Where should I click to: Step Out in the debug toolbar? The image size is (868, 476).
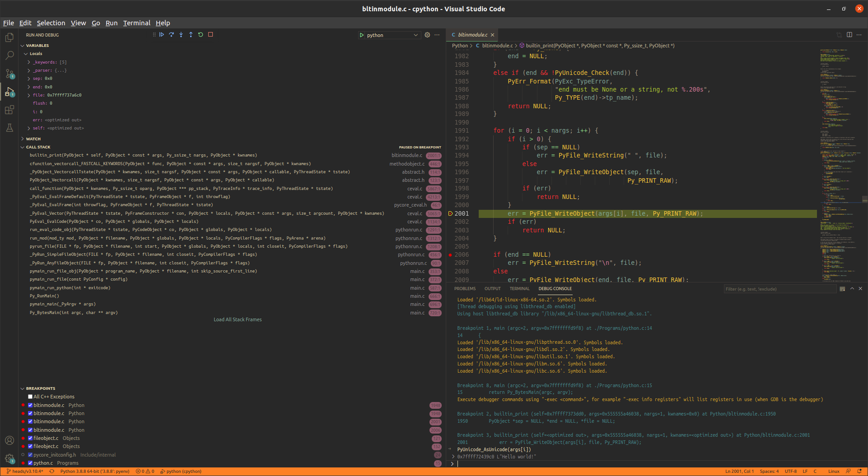point(191,35)
